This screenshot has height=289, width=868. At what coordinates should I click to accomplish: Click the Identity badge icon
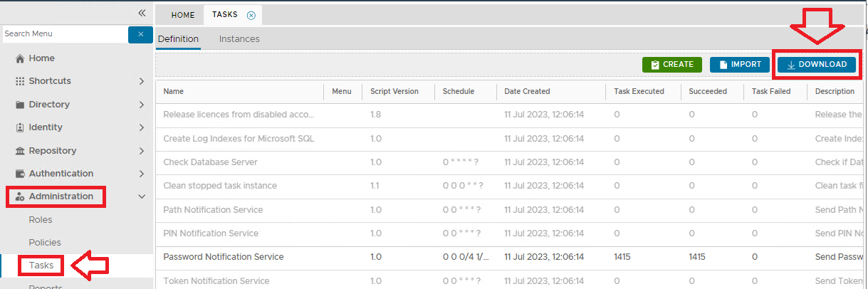point(20,127)
